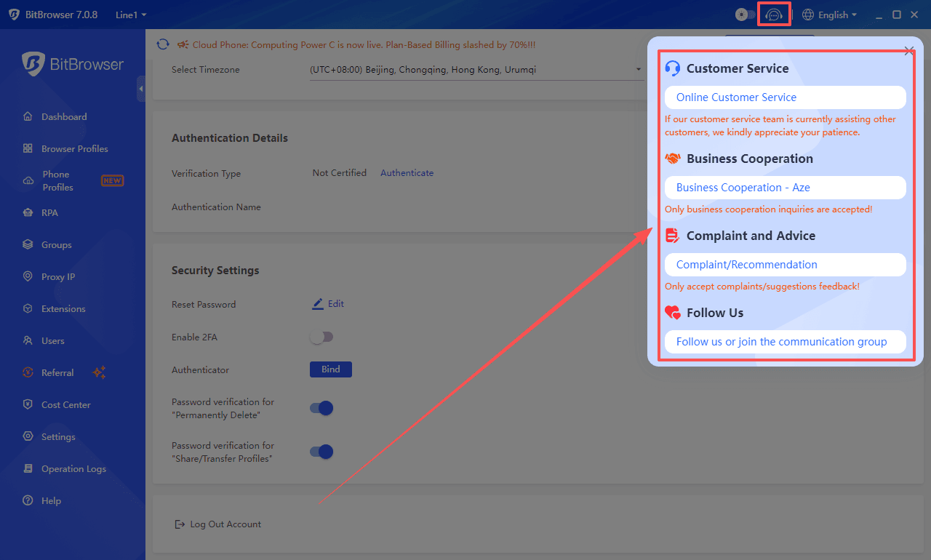Open the Select Timezone dropdown
The width and height of the screenshot is (931, 560).
pyautogui.click(x=476, y=70)
